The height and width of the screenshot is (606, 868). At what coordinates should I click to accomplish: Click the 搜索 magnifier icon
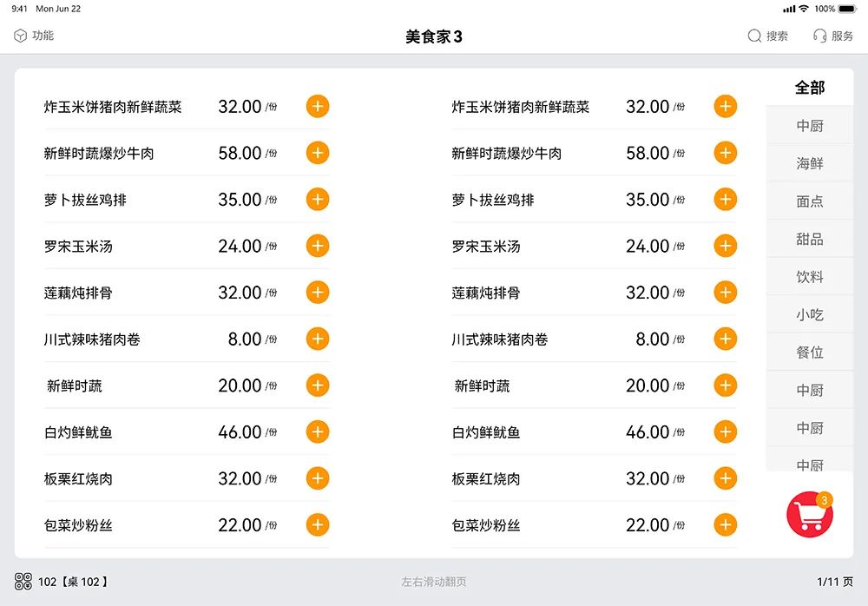[x=754, y=36]
